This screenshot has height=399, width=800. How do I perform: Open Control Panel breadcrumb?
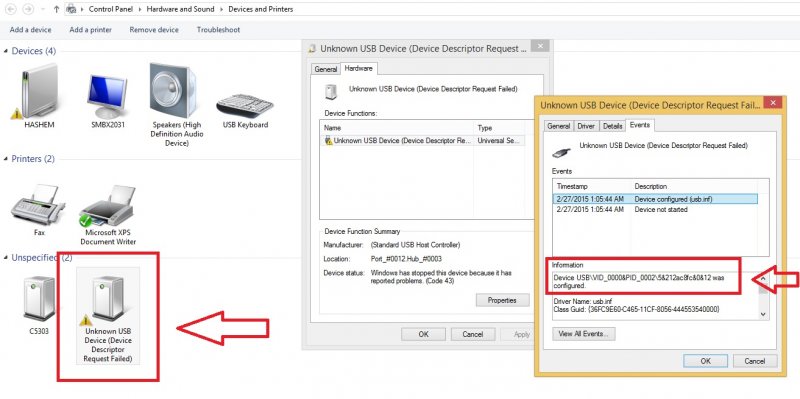(112, 9)
